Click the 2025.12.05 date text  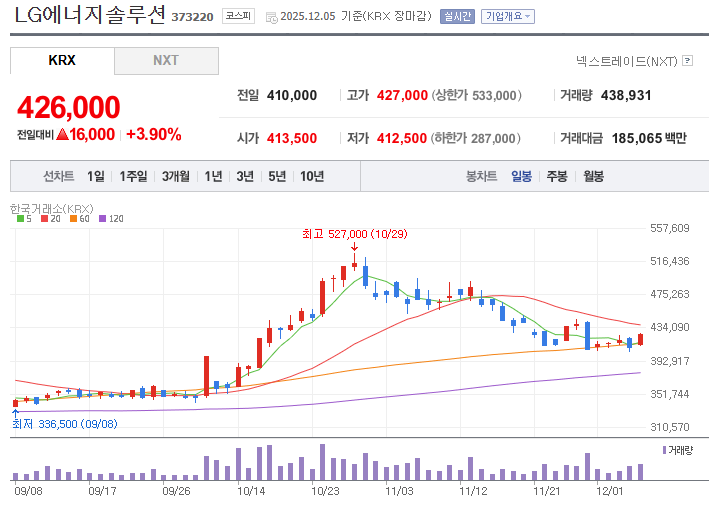308,17
